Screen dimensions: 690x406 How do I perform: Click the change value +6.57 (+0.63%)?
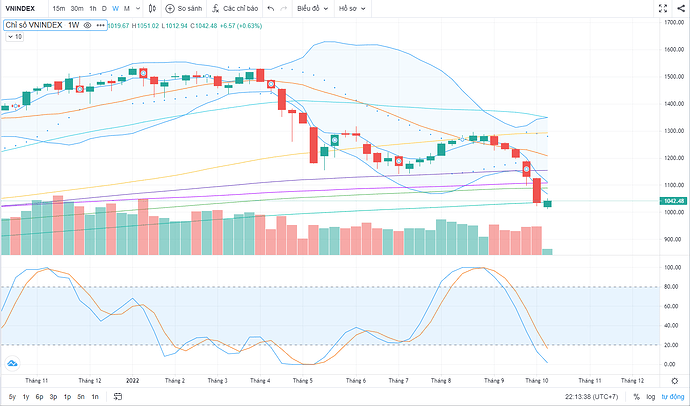241,26
